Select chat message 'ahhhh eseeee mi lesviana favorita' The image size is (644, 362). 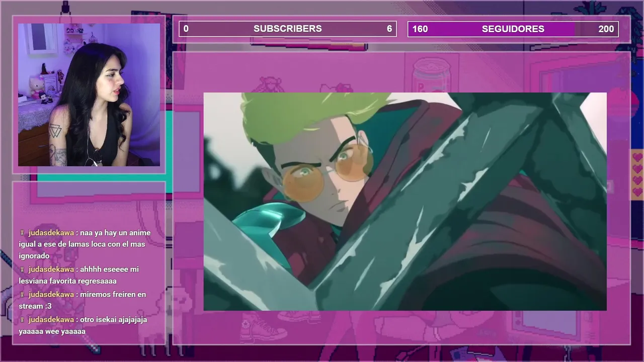[x=79, y=275]
